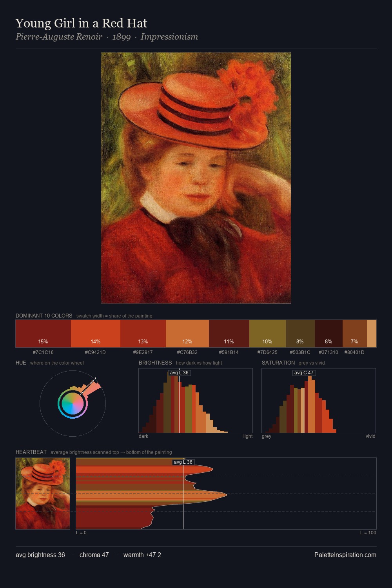Screen dimensions: 392x588
Task: Click the #591B14 swatch at 11%
Action: coord(229,334)
